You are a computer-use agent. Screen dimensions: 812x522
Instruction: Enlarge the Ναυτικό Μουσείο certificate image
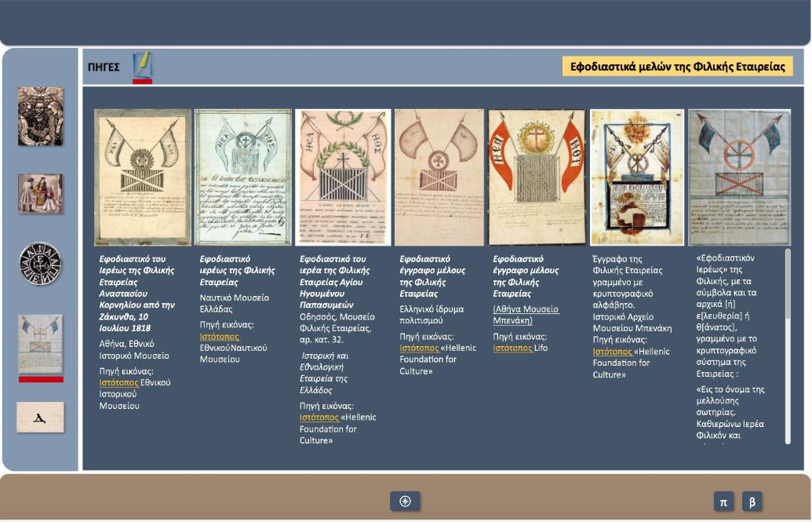(243, 177)
